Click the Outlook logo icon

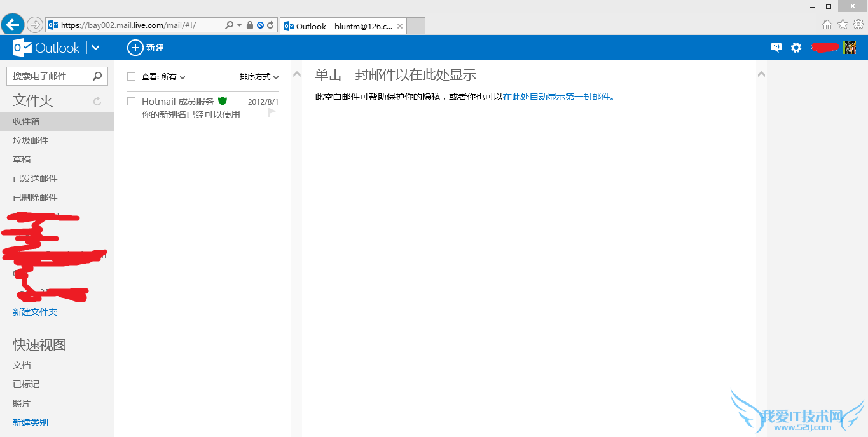23,48
